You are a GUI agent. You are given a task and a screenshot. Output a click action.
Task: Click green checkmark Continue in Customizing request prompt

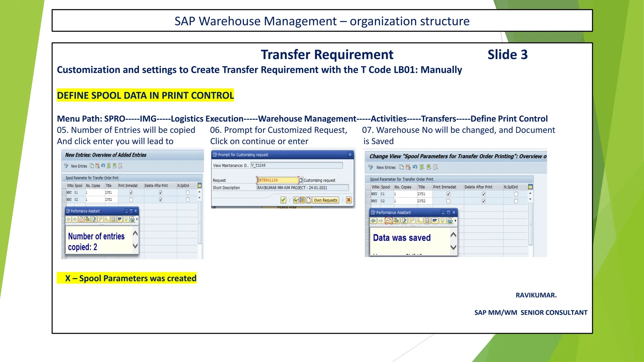pyautogui.click(x=283, y=200)
